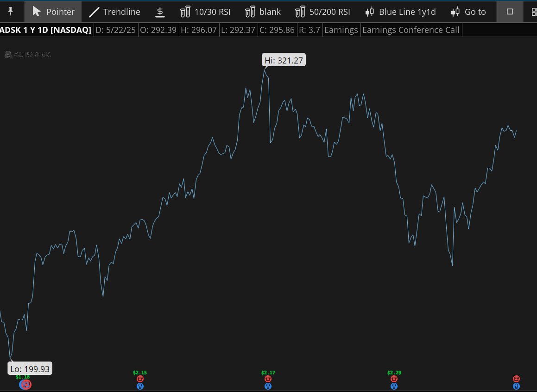The image size is (537, 392).
Task: Click the ADSK 1 Y 1D [NASDAQ] symbol label
Action: tap(45, 30)
